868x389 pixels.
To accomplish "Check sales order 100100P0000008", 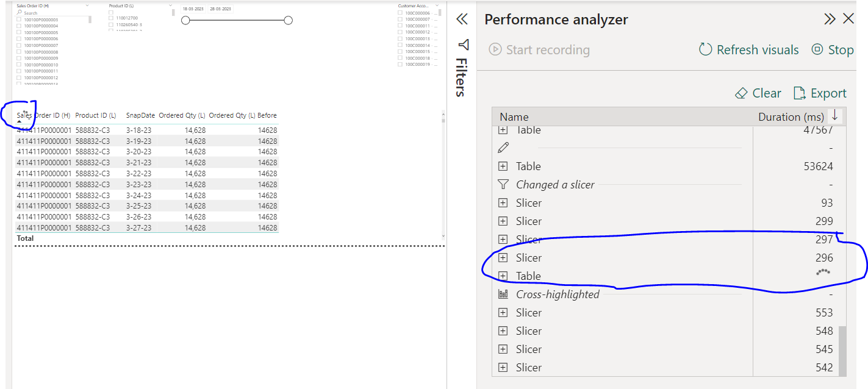I will coord(19,52).
